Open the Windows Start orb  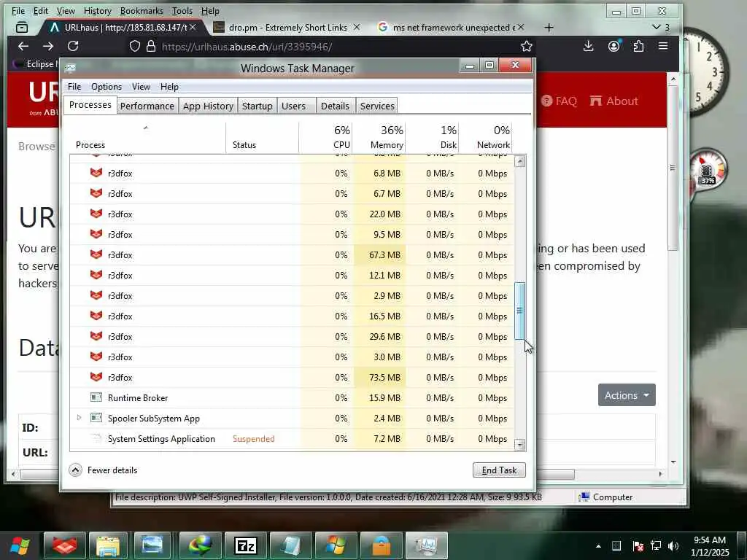[x=20, y=545]
